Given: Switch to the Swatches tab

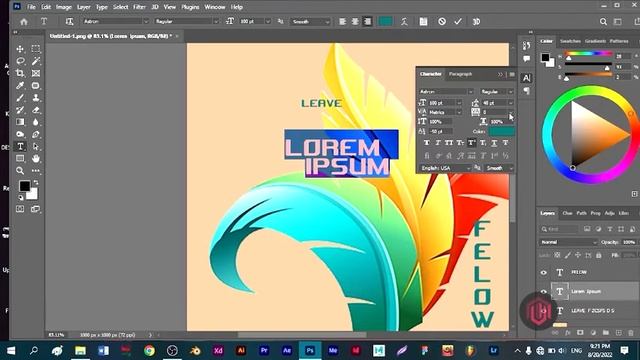Looking at the screenshot, I should tap(570, 41).
